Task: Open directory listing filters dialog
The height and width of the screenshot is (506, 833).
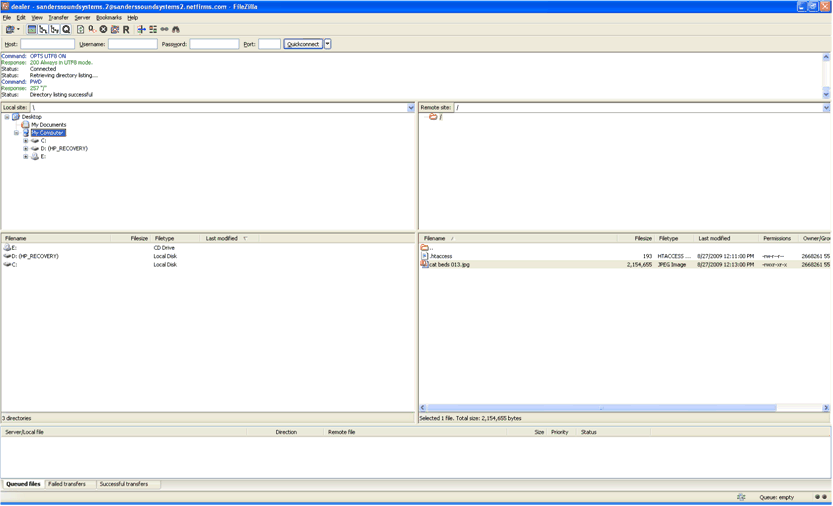Action: pos(141,30)
